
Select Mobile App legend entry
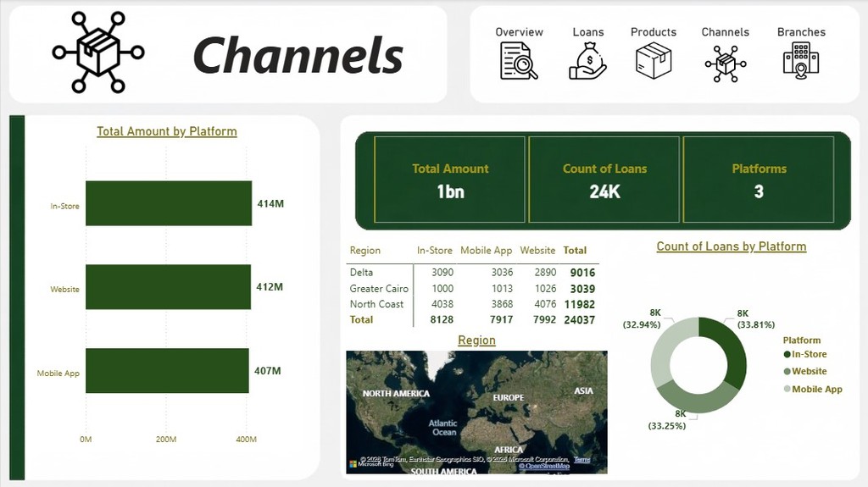(813, 389)
